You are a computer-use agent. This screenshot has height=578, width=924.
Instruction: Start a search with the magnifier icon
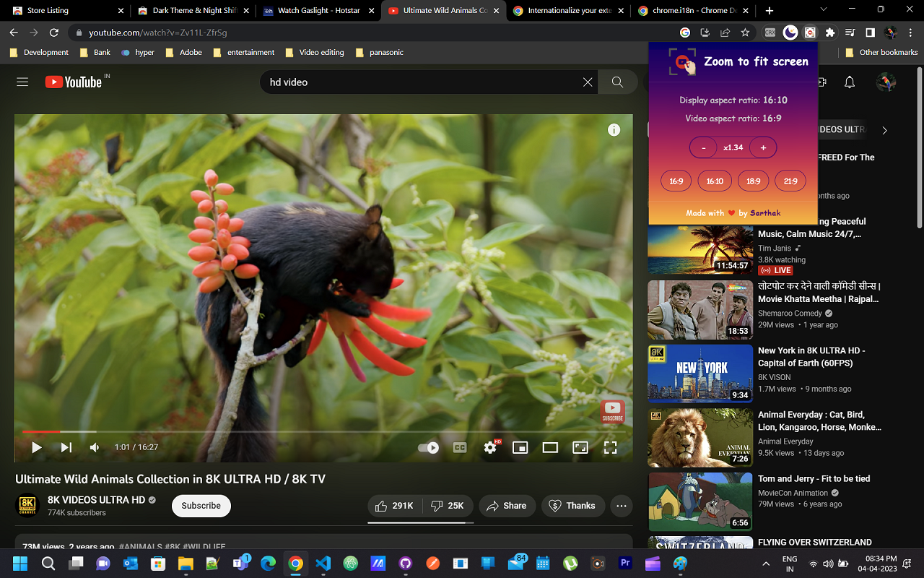click(x=617, y=82)
